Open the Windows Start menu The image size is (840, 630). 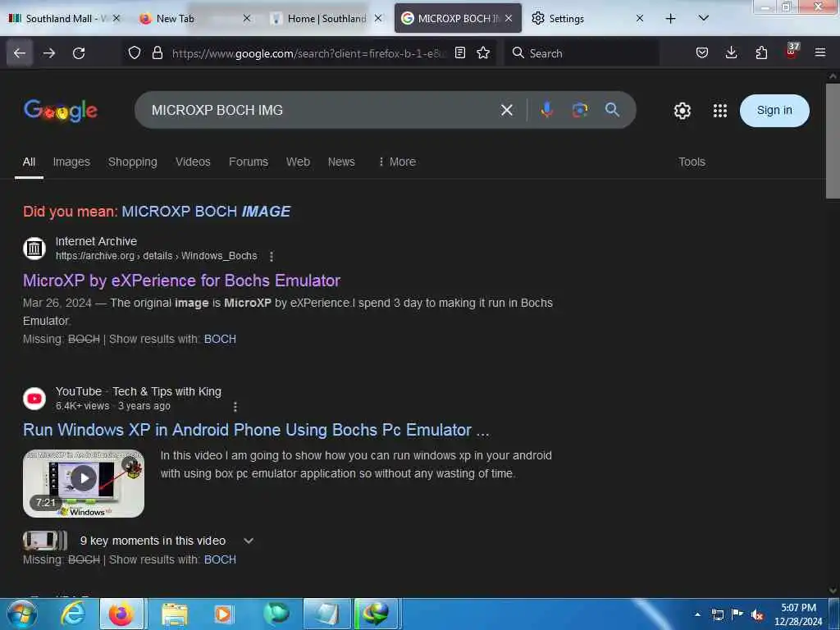22,614
